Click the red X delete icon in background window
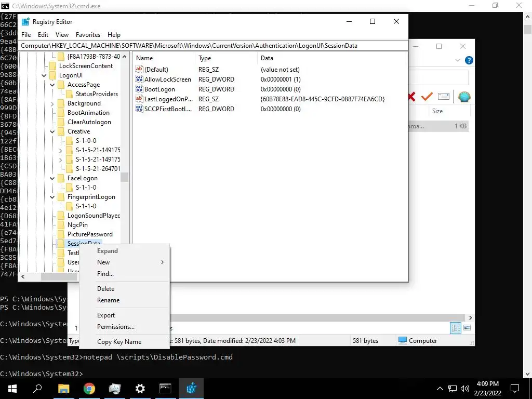Viewport: 532px width, 399px height. [412, 97]
